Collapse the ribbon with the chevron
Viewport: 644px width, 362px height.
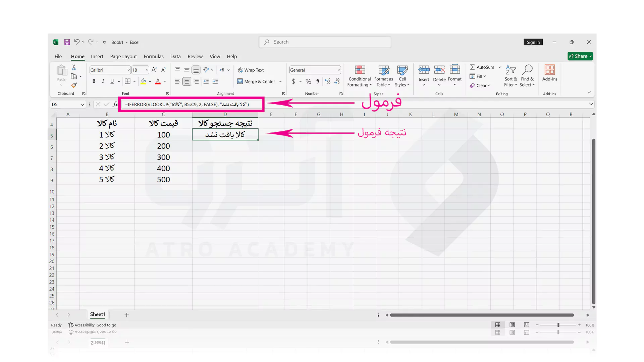pyautogui.click(x=589, y=92)
